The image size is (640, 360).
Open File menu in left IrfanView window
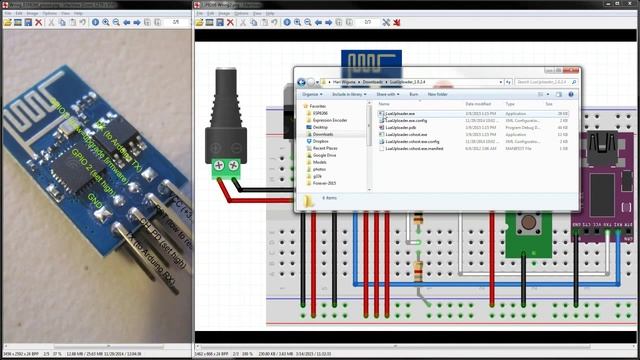(x=8, y=13)
